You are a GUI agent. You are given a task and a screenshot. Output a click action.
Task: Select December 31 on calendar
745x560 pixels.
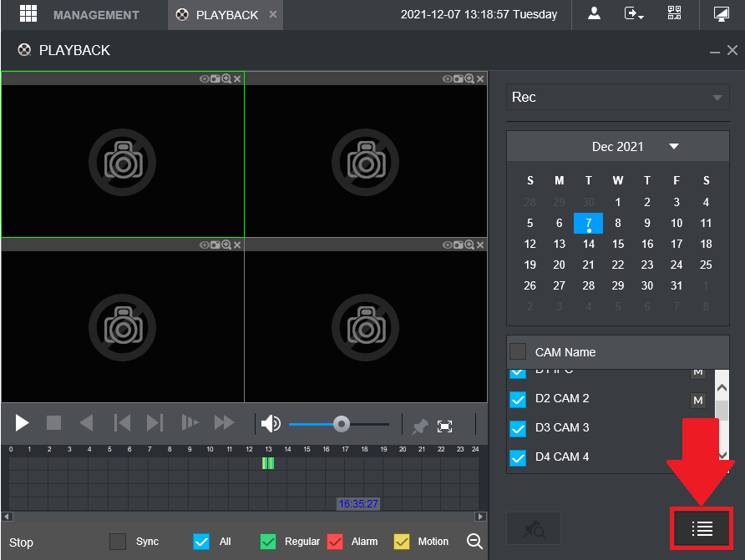pos(677,285)
